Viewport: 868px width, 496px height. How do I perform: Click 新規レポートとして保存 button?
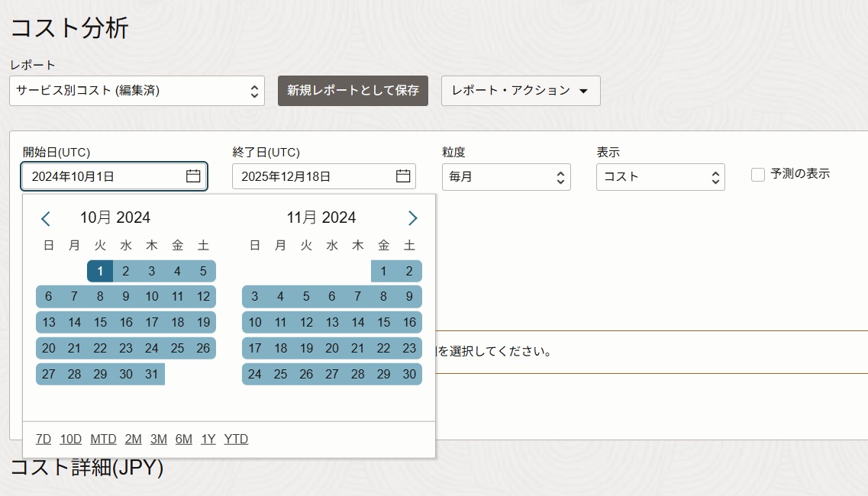(x=353, y=91)
